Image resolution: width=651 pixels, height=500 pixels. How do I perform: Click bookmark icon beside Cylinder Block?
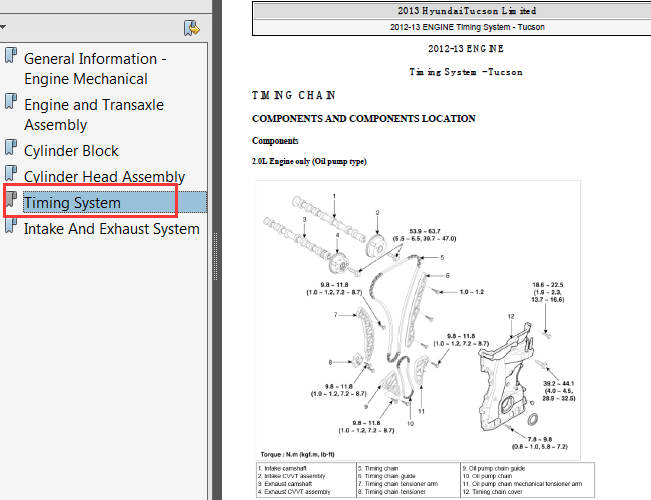11,147
